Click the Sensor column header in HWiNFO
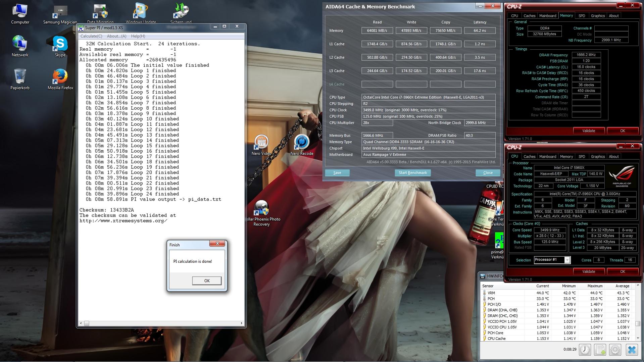Viewport: 644px width, 362px height. [x=502, y=286]
